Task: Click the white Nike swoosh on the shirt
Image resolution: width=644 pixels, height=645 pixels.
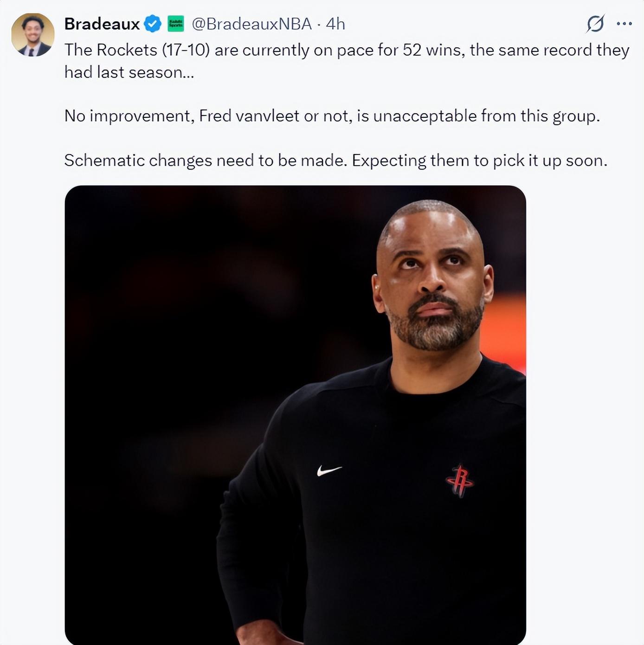Action: click(329, 471)
